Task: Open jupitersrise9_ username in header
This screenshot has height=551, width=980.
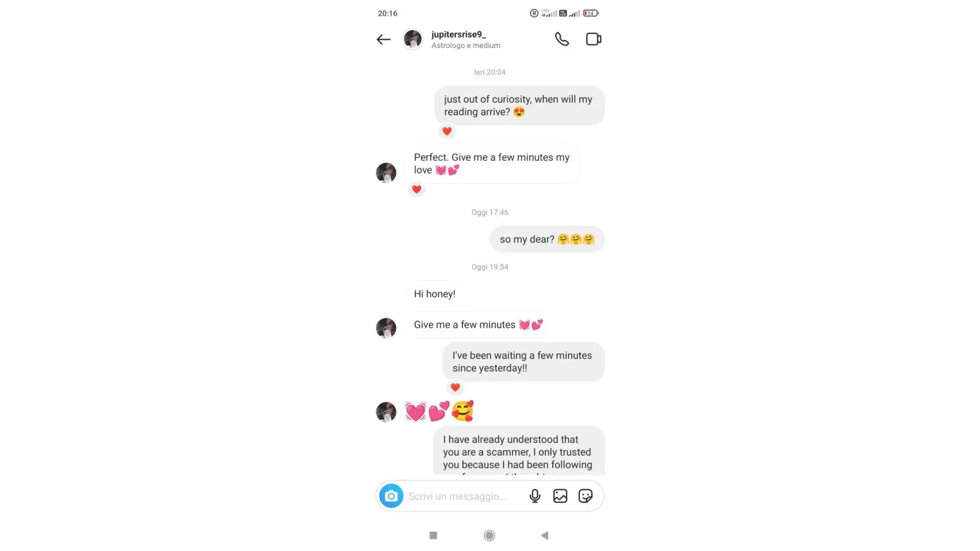Action: pos(459,34)
